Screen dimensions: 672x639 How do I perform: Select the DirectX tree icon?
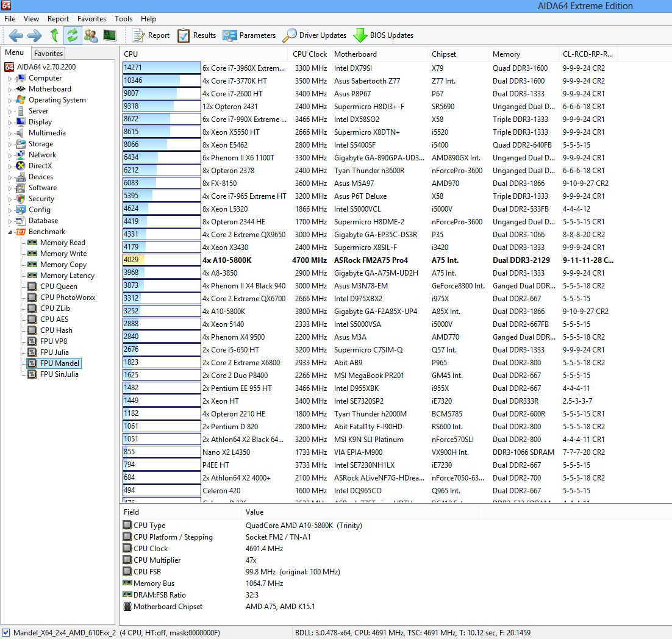coord(20,166)
